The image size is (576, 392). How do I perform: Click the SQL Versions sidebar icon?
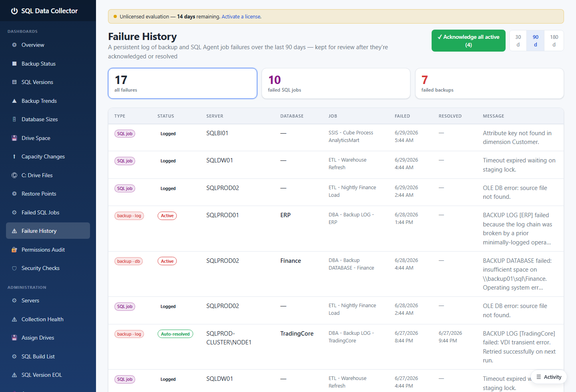click(x=14, y=82)
